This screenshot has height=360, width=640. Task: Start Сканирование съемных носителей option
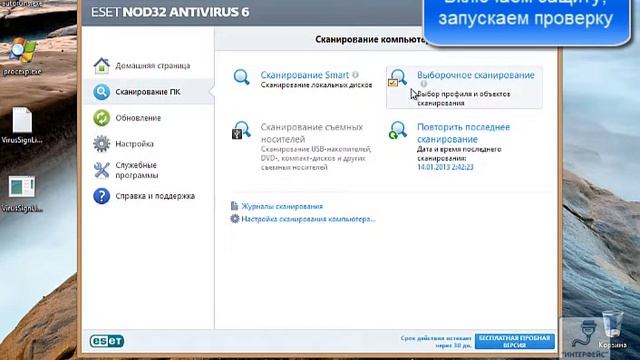click(311, 133)
